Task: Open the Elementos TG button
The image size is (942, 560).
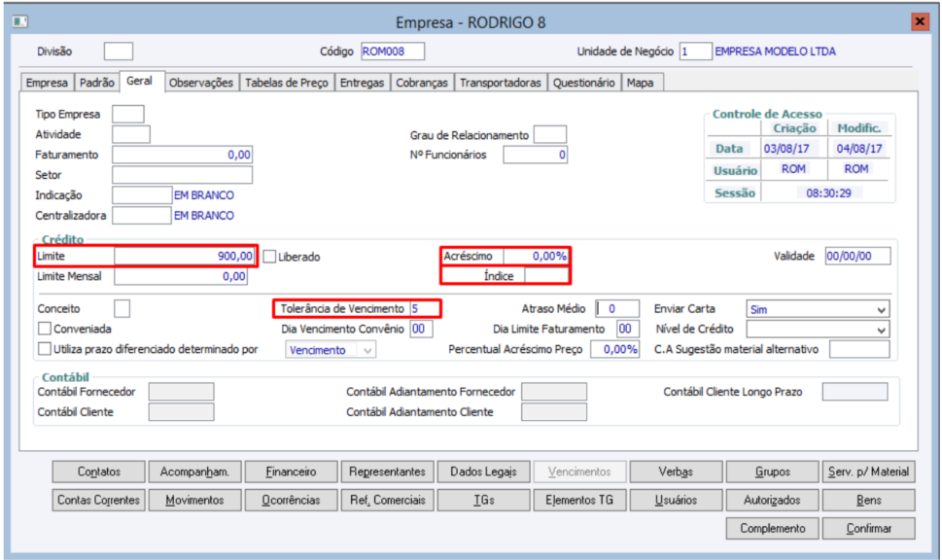Action: coord(579,500)
